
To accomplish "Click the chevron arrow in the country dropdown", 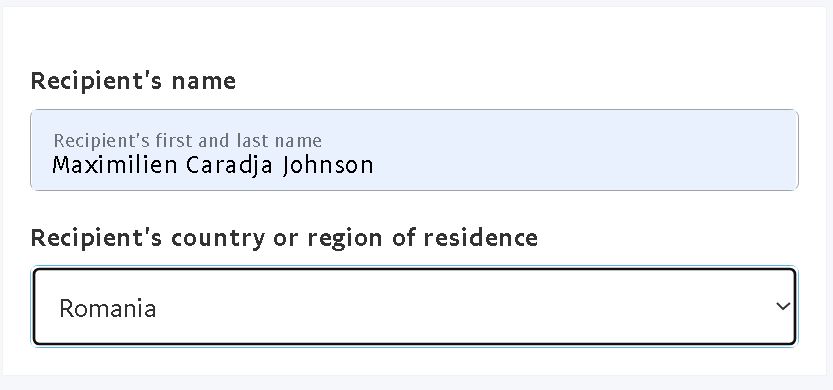I will [x=783, y=307].
